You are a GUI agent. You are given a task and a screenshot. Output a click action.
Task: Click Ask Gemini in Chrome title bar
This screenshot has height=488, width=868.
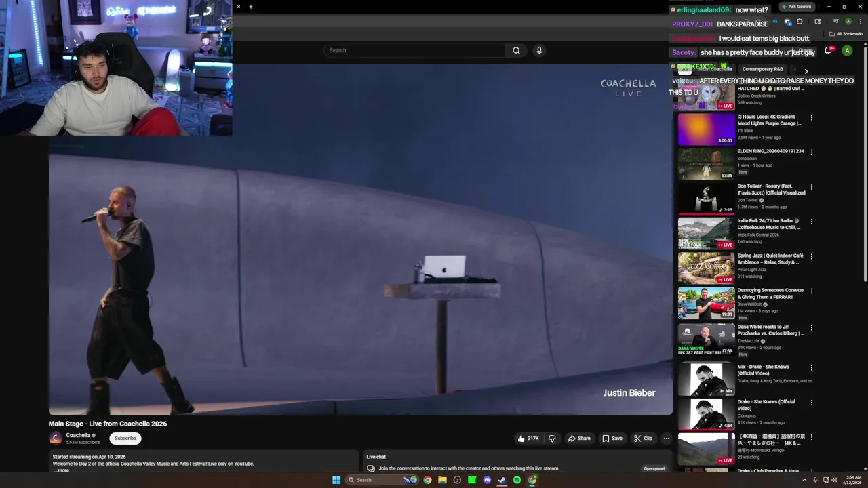797,7
